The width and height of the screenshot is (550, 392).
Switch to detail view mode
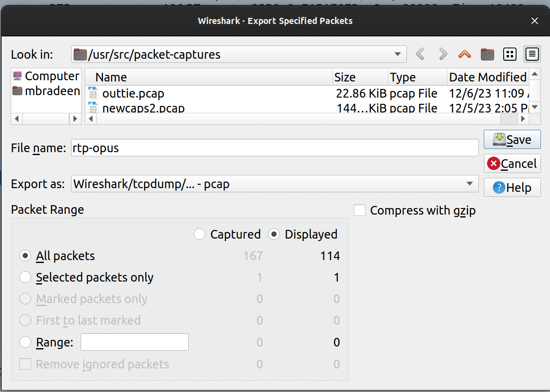tap(532, 54)
